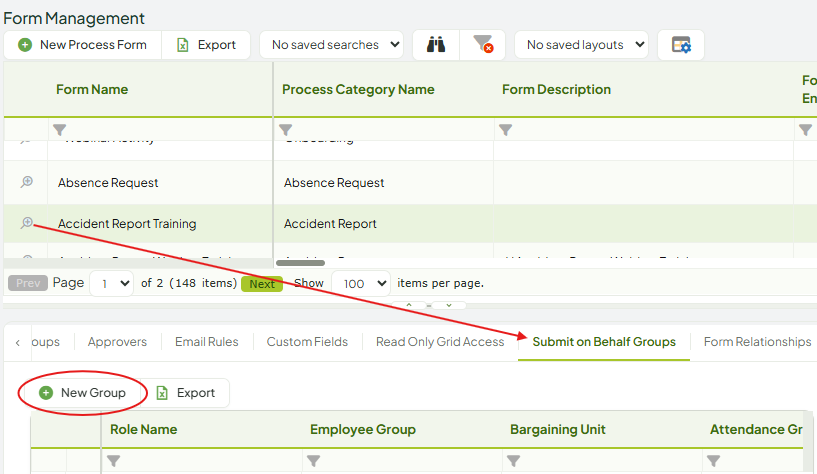The image size is (817, 474).
Task: Export the groups grid
Action: 186,393
